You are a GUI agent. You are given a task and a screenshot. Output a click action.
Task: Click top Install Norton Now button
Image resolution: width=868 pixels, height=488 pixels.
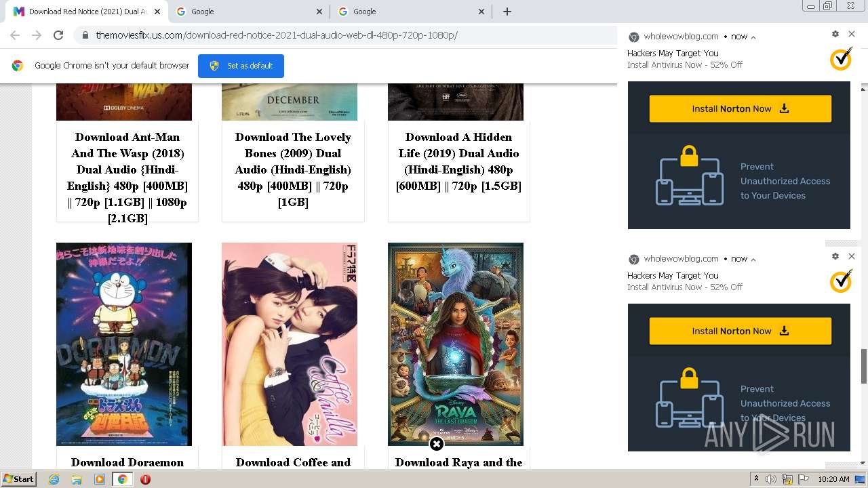coord(741,108)
